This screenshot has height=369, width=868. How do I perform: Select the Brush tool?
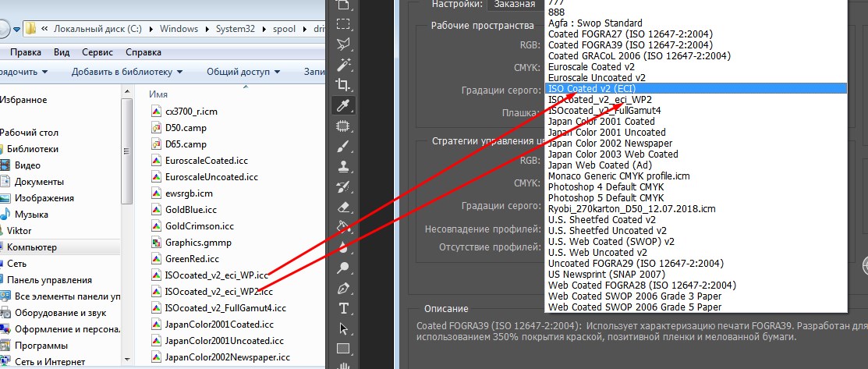(343, 146)
